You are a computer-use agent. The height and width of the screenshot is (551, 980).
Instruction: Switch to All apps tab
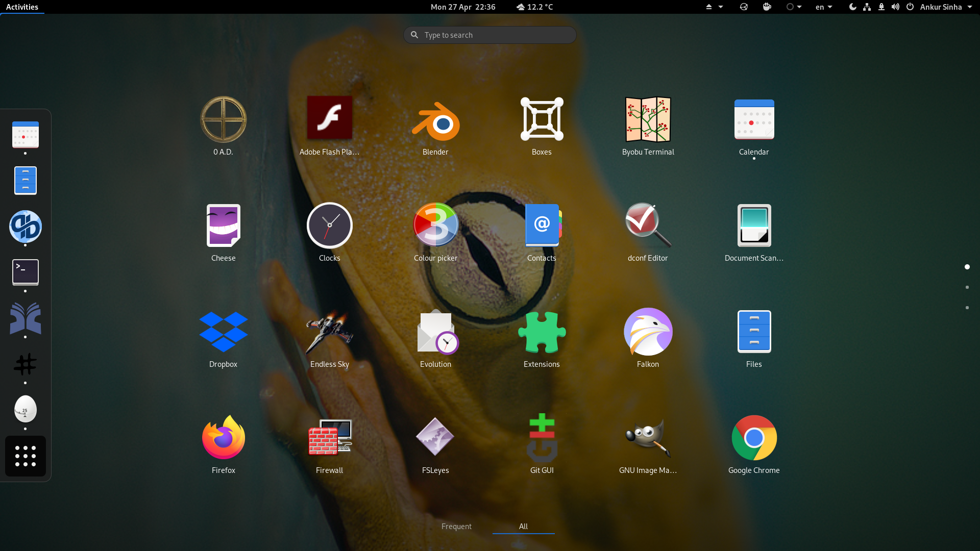523,526
